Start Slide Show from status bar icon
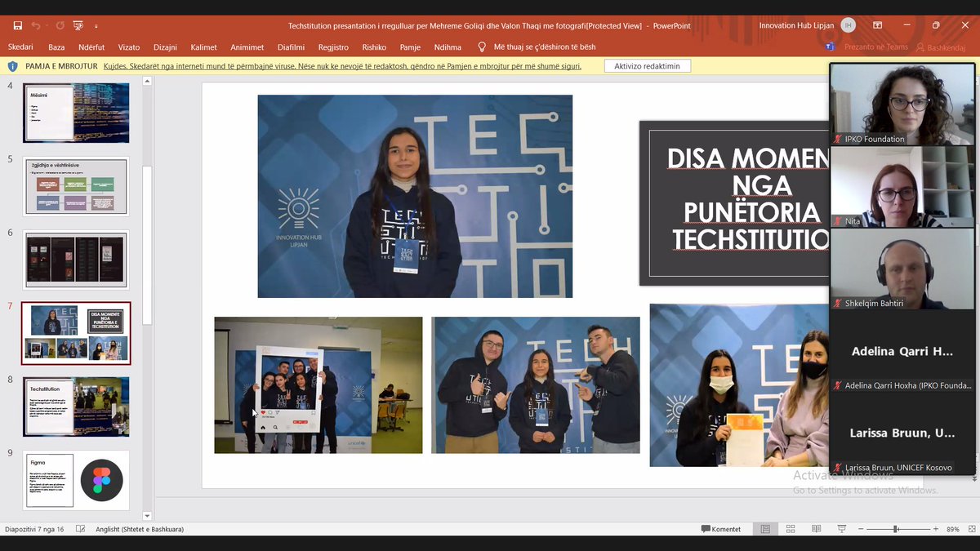Screen dimensions: 980x551 tap(842, 529)
